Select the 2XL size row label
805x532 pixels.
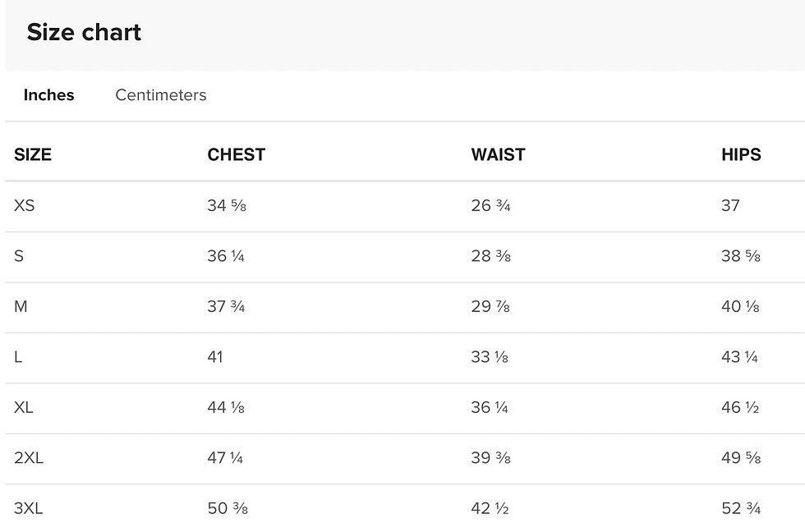(29, 458)
